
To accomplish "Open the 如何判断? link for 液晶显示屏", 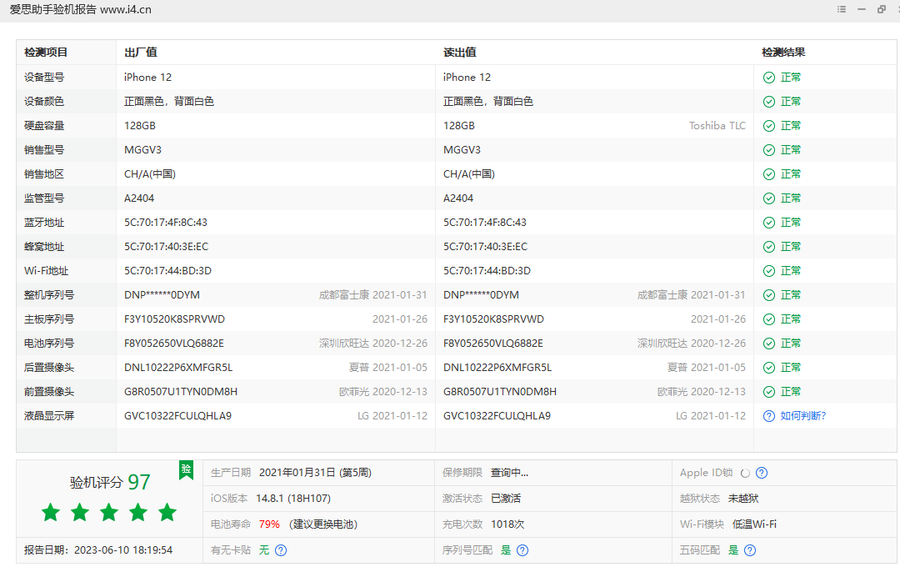I will 803,416.
